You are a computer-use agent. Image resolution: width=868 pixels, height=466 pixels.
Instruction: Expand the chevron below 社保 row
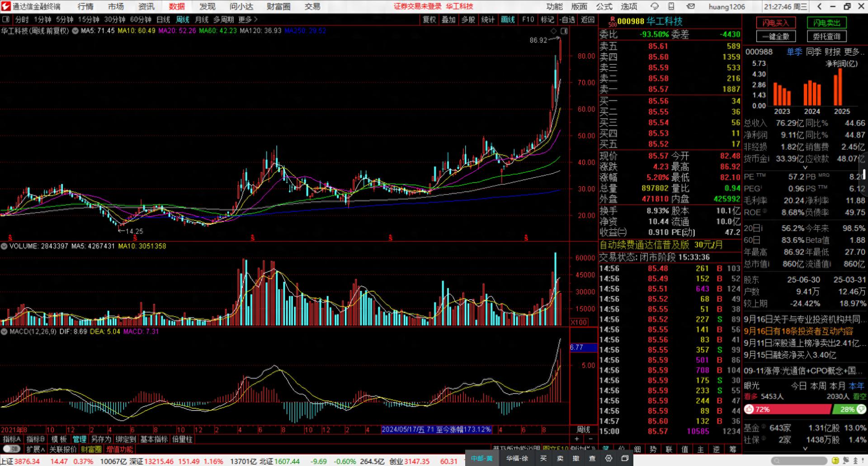pos(805,449)
